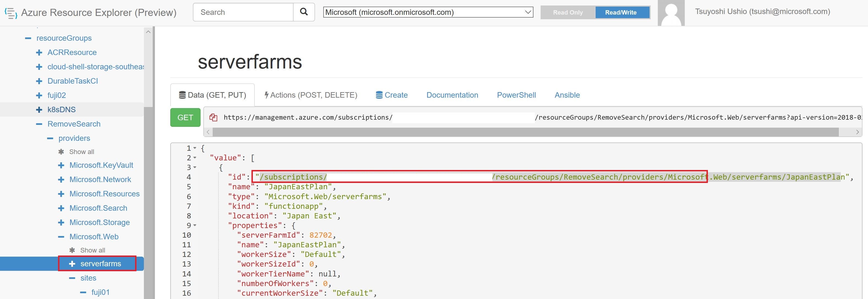
Task: Expand the DurableTaskCI node
Action: click(39, 81)
